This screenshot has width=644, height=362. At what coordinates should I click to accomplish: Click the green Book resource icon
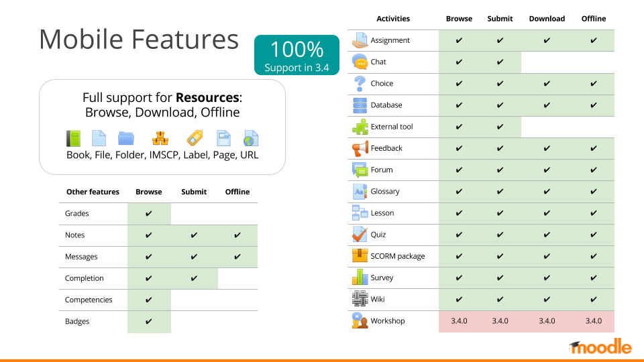[x=73, y=138]
